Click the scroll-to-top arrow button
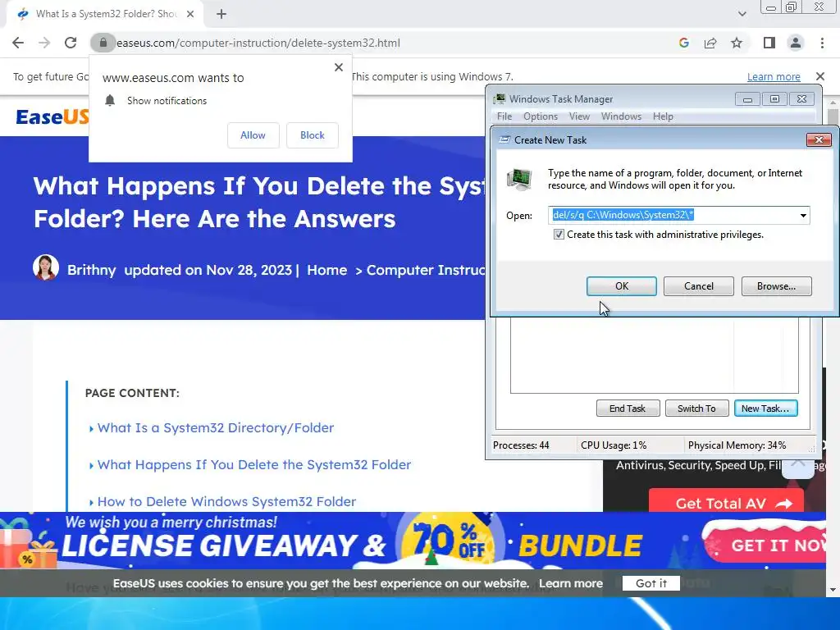Image resolution: width=840 pixels, height=630 pixels. coord(797,466)
